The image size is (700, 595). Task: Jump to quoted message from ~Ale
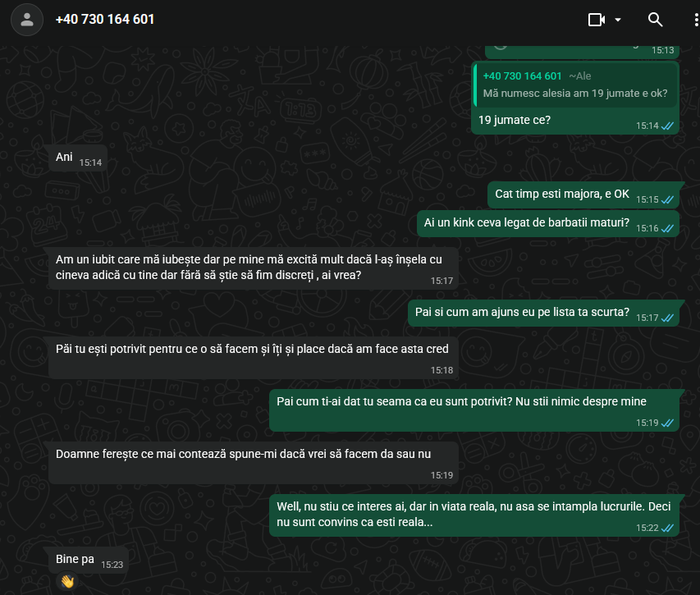575,85
